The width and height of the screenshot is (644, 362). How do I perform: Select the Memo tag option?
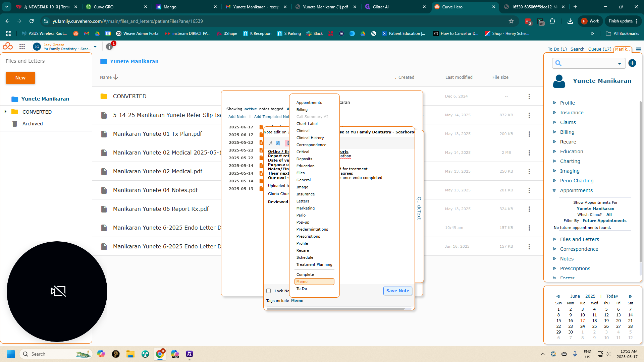314,282
